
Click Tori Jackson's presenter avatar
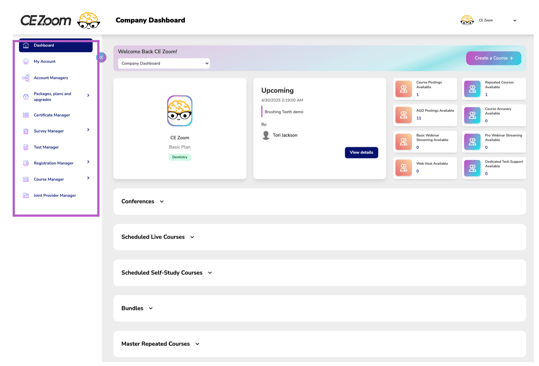pos(266,135)
